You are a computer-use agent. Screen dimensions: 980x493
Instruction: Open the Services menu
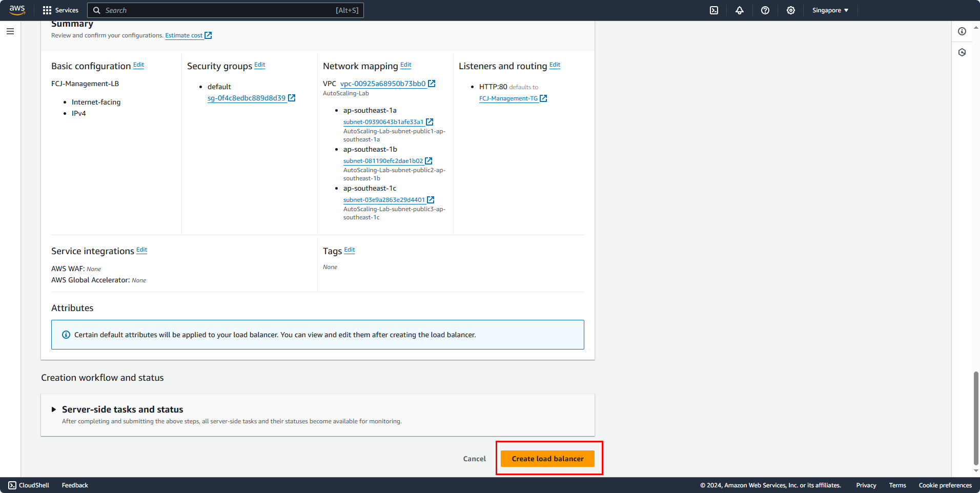pyautogui.click(x=60, y=10)
